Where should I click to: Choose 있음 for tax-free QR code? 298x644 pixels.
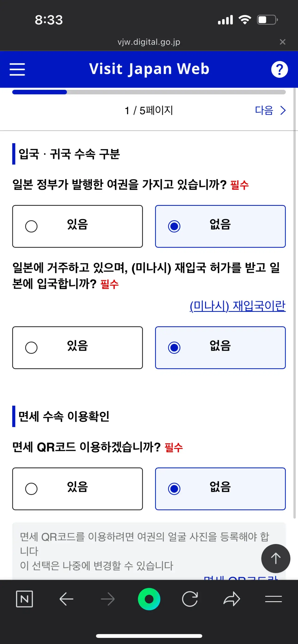(77, 489)
